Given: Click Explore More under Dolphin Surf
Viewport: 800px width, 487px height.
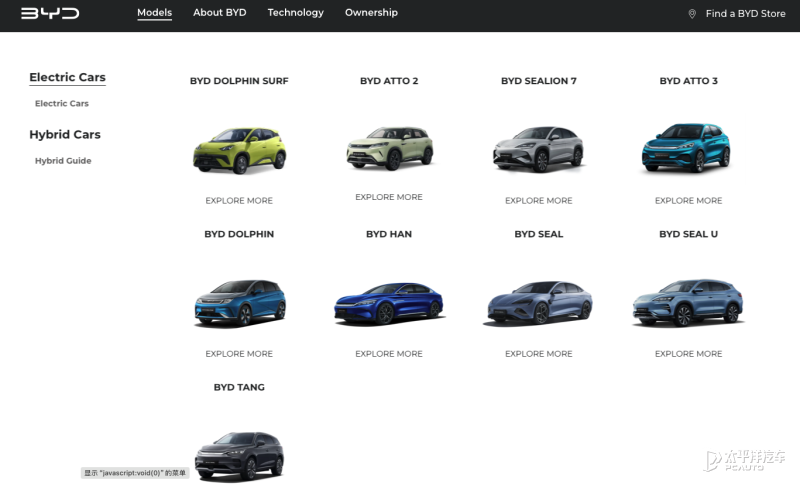Looking at the screenshot, I should tap(239, 201).
